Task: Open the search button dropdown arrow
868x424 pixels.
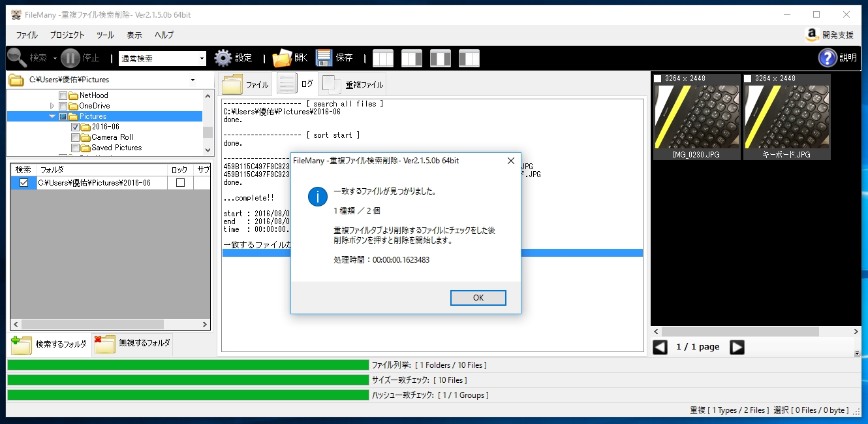Action: (x=55, y=59)
